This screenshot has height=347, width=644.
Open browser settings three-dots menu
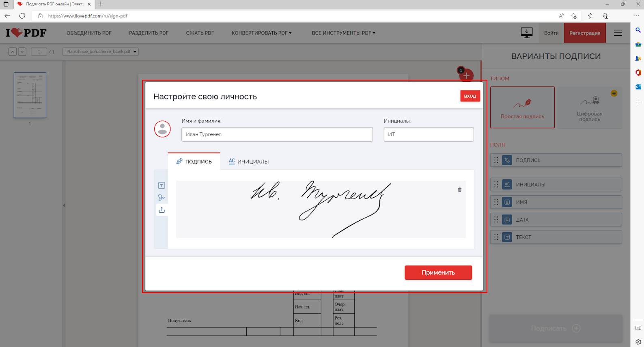pyautogui.click(x=636, y=16)
